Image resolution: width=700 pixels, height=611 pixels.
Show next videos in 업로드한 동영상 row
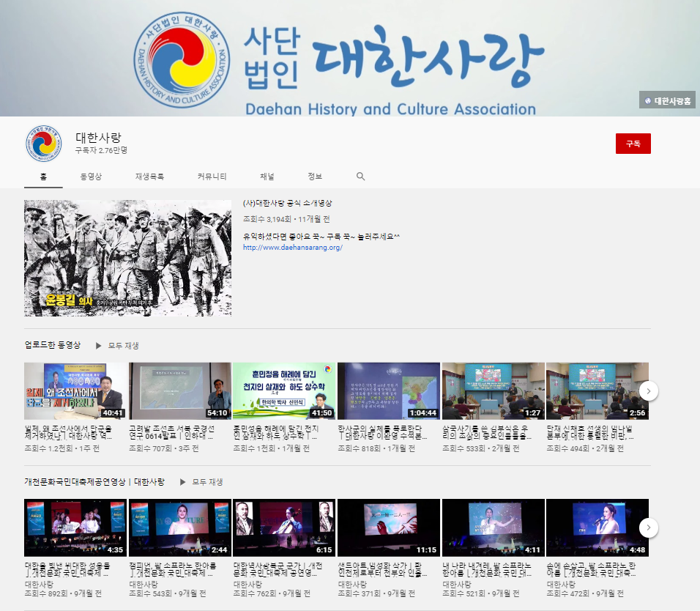pyautogui.click(x=648, y=391)
